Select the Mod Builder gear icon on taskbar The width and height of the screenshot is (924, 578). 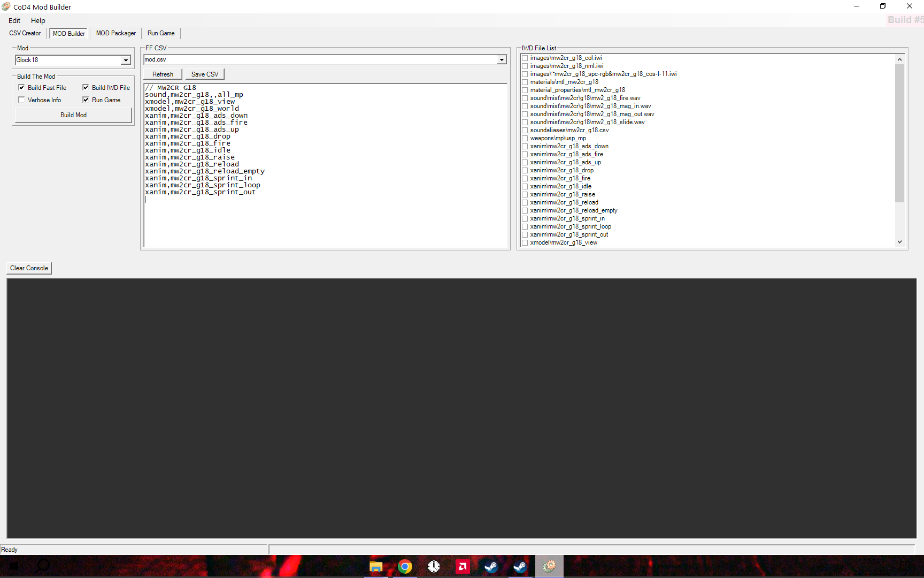click(549, 566)
